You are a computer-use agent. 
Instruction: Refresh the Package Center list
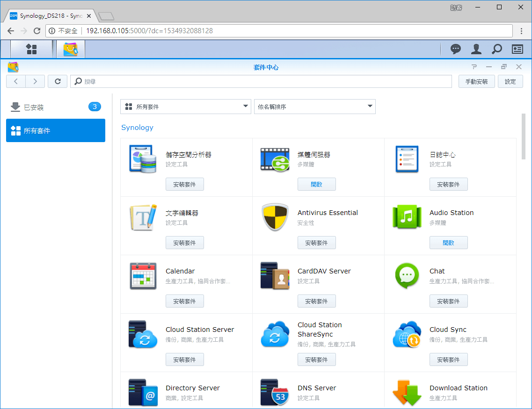point(58,81)
